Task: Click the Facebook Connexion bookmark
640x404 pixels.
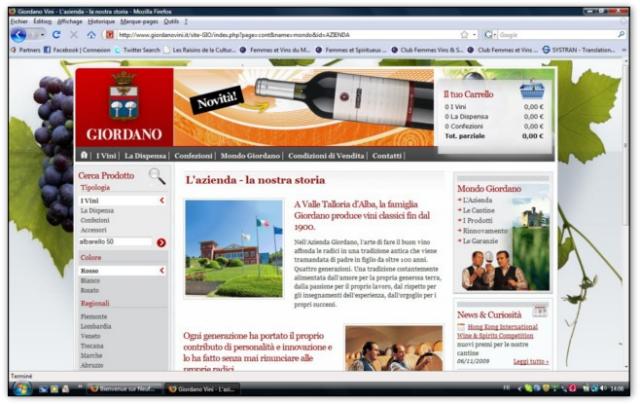Action: 77,50
